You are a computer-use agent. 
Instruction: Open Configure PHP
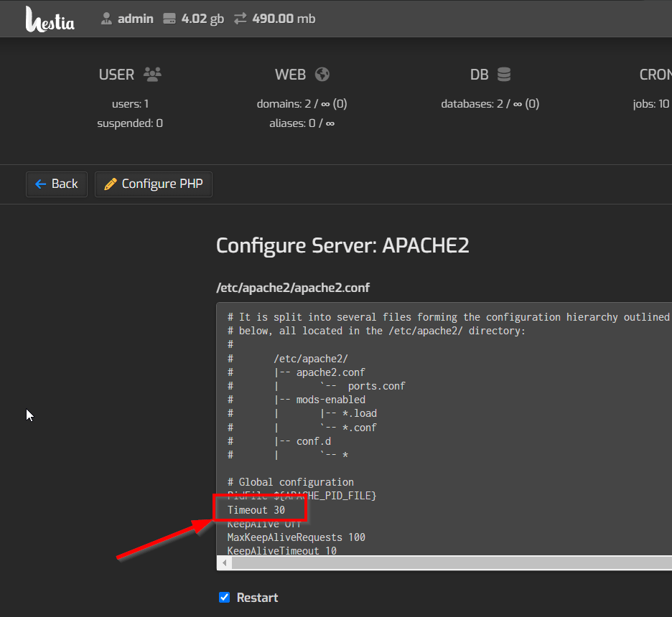(x=153, y=184)
